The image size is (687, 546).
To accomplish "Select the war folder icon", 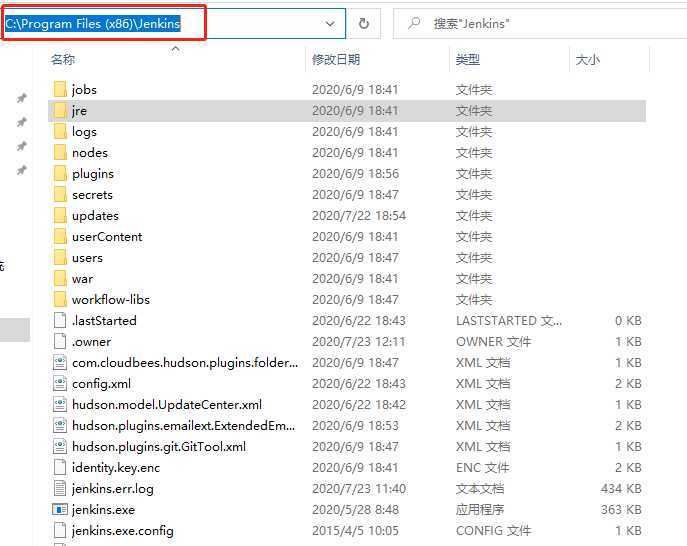I will point(60,279).
